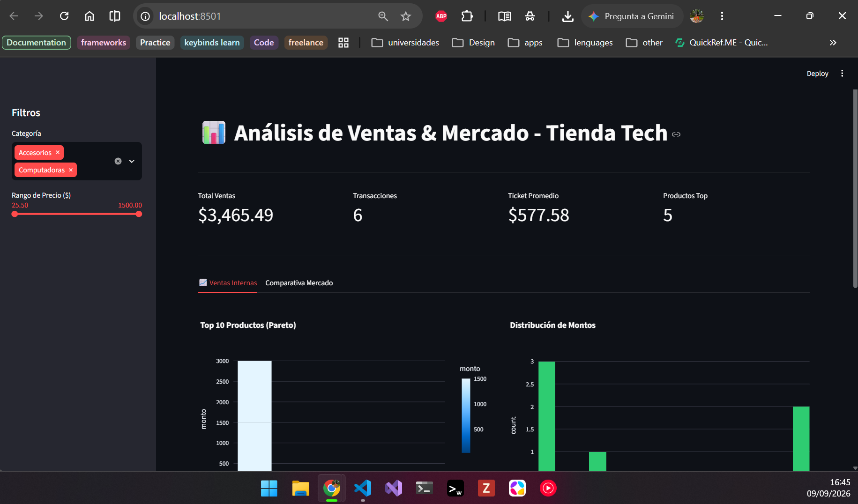Click the Deploy button
This screenshot has height=504, width=858.
click(x=817, y=74)
